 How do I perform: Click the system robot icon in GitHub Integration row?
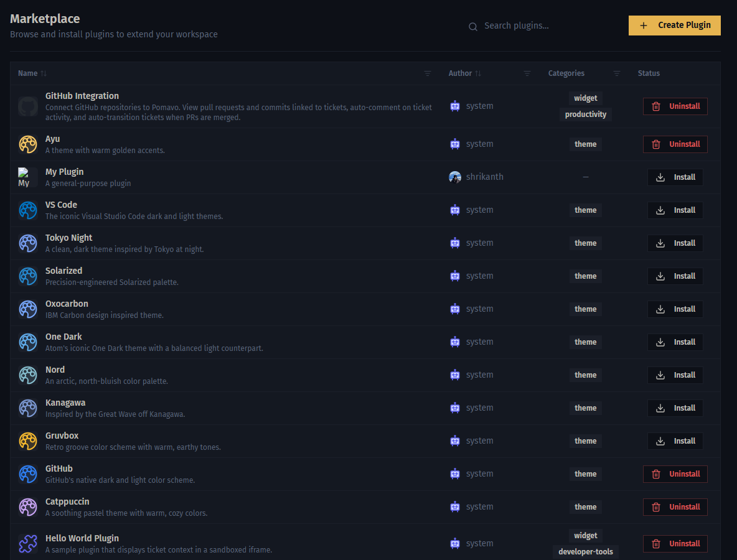pos(454,106)
